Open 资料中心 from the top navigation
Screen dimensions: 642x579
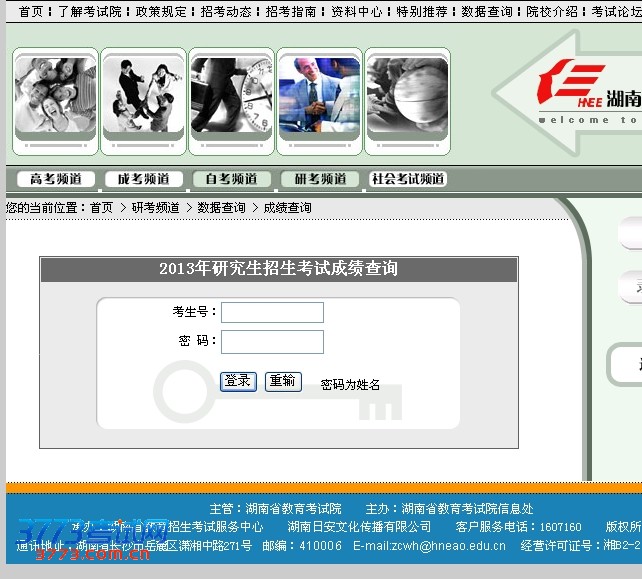click(356, 12)
